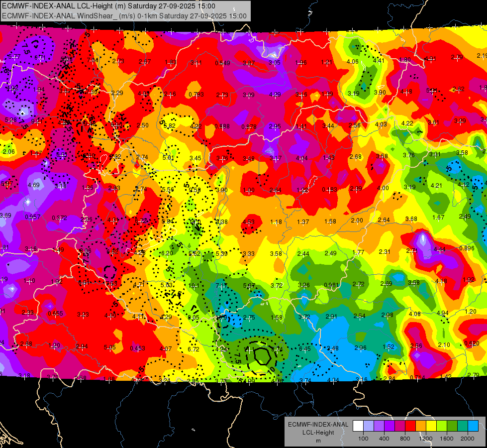This screenshot has height=448, width=487.
Task: Click the grid value '4.34'
Action: pos(333,380)
